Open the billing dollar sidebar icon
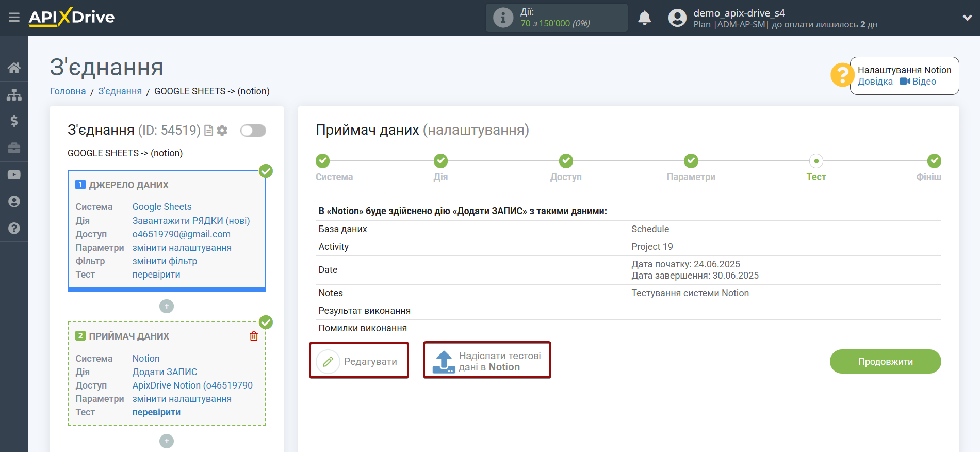980x452 pixels. [x=14, y=121]
